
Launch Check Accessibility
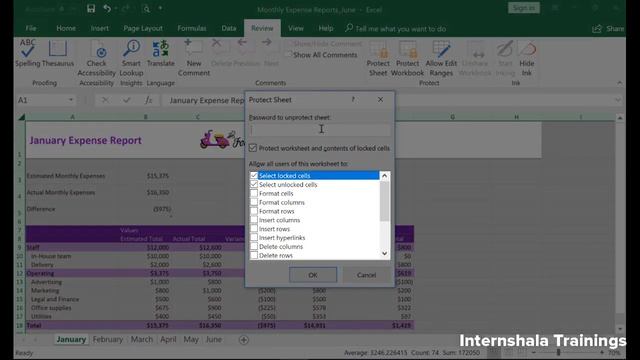pyautogui.click(x=97, y=58)
